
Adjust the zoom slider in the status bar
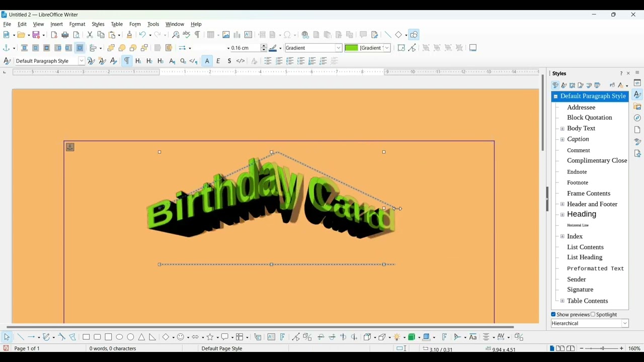click(602, 348)
